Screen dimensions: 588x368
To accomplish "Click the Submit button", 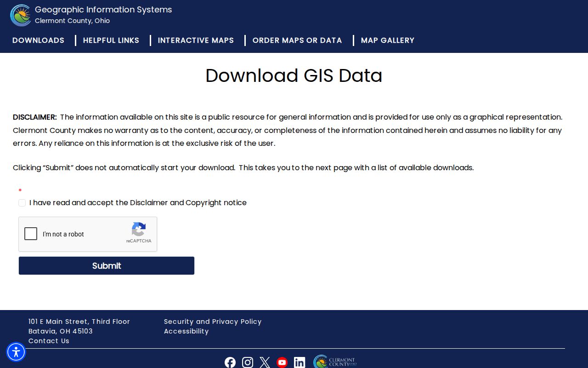I will point(107,265).
